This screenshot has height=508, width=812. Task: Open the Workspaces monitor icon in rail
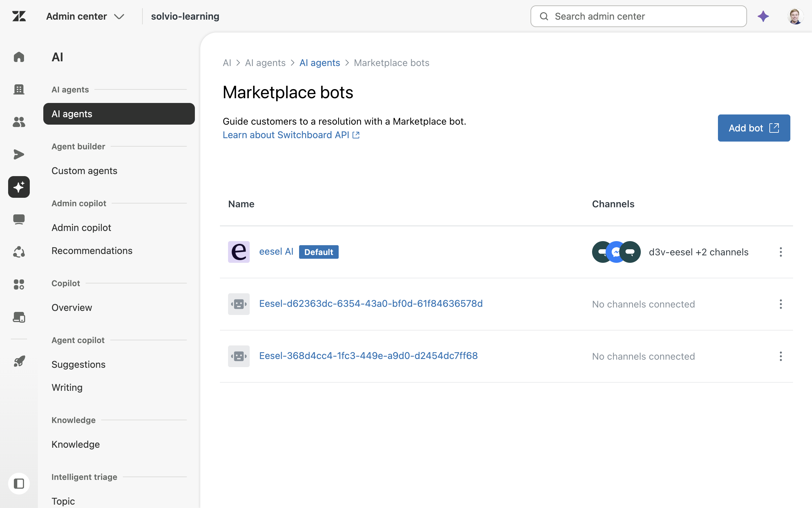pyautogui.click(x=19, y=219)
